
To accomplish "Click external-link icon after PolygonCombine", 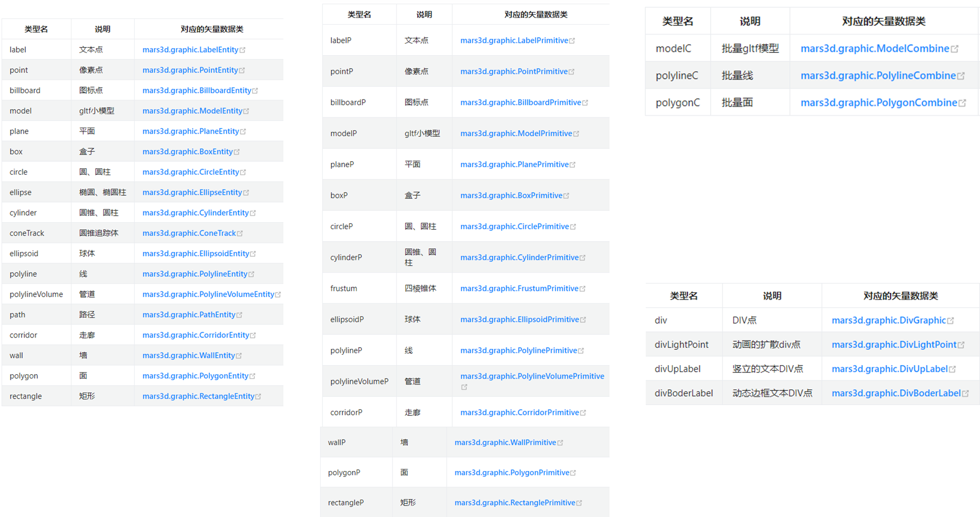I will [x=962, y=103].
